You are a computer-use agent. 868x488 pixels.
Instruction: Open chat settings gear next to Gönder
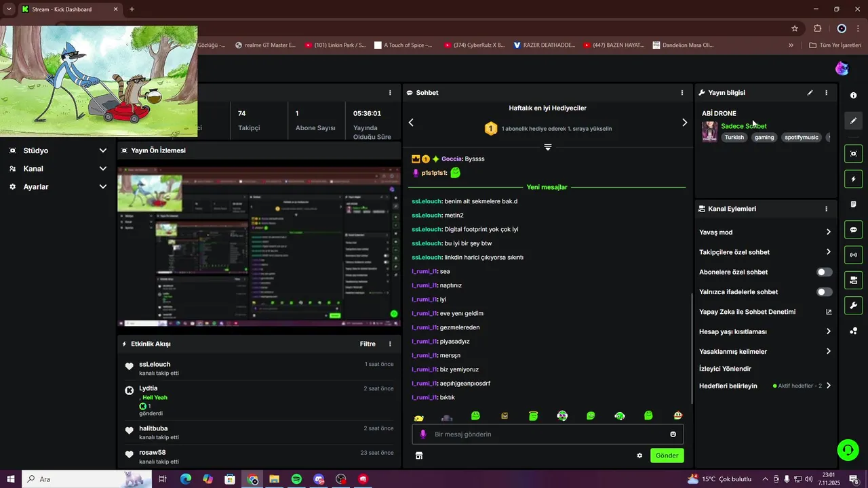point(639,455)
